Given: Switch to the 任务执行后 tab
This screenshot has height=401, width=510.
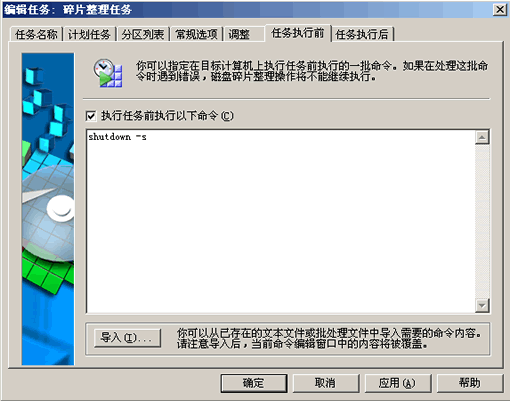Looking at the screenshot, I should pyautogui.click(x=362, y=34).
